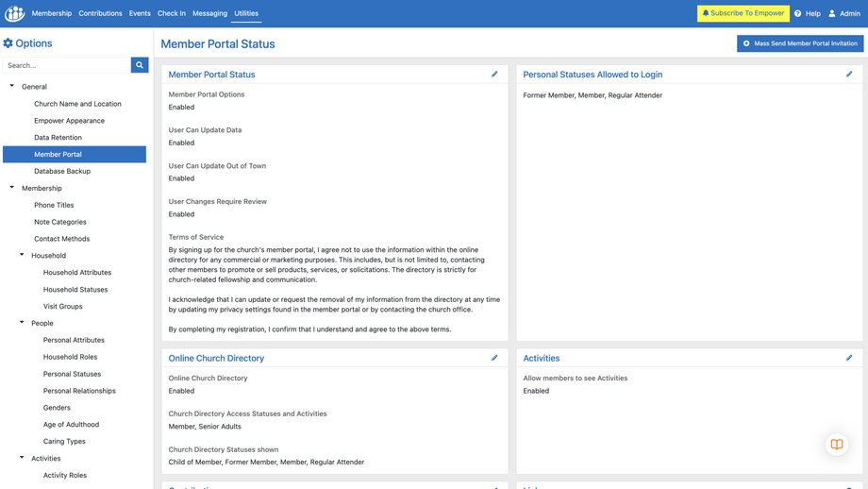Open the Contributions menu
Image resolution: width=868 pixels, height=489 pixels.
point(100,13)
